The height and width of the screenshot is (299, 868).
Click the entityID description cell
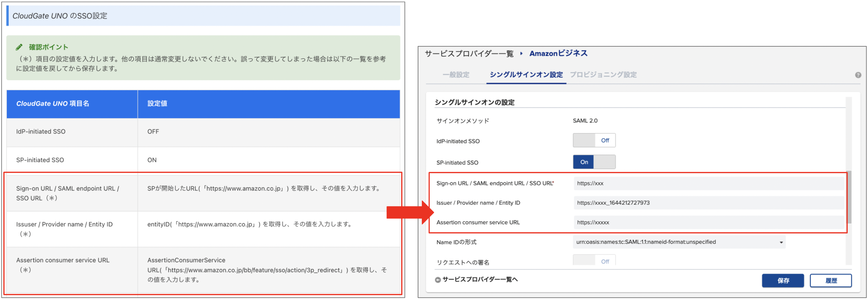click(x=269, y=229)
